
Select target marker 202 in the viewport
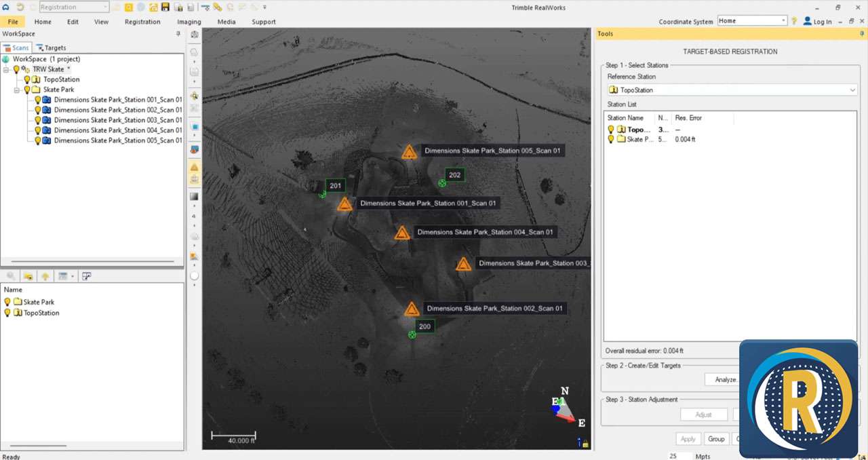click(442, 183)
